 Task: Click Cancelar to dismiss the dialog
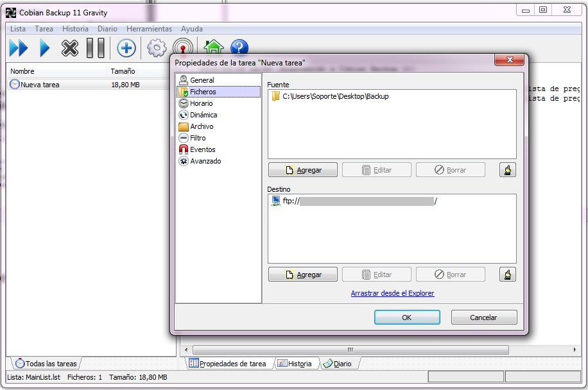click(484, 318)
